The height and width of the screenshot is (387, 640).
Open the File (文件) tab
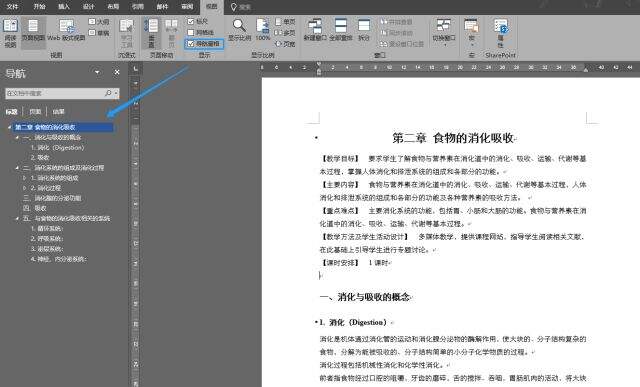tap(12, 7)
